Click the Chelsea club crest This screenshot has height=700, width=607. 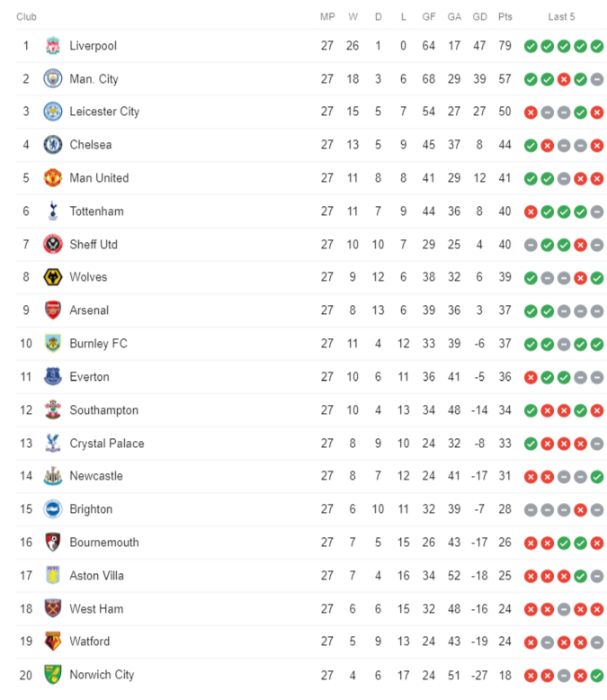tap(53, 145)
